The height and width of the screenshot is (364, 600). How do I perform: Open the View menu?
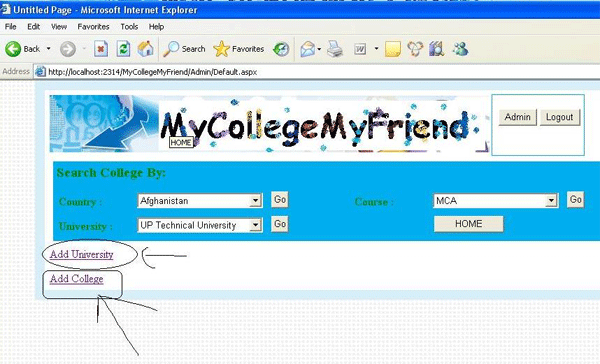pos(59,27)
